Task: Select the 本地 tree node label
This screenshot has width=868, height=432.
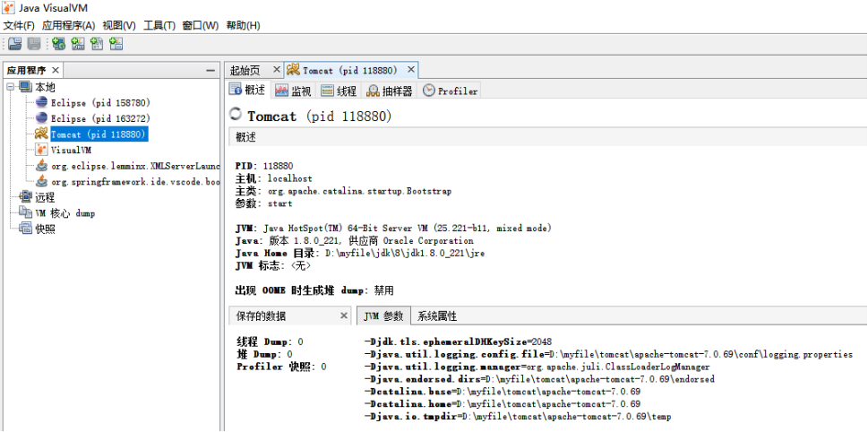Action: click(45, 88)
